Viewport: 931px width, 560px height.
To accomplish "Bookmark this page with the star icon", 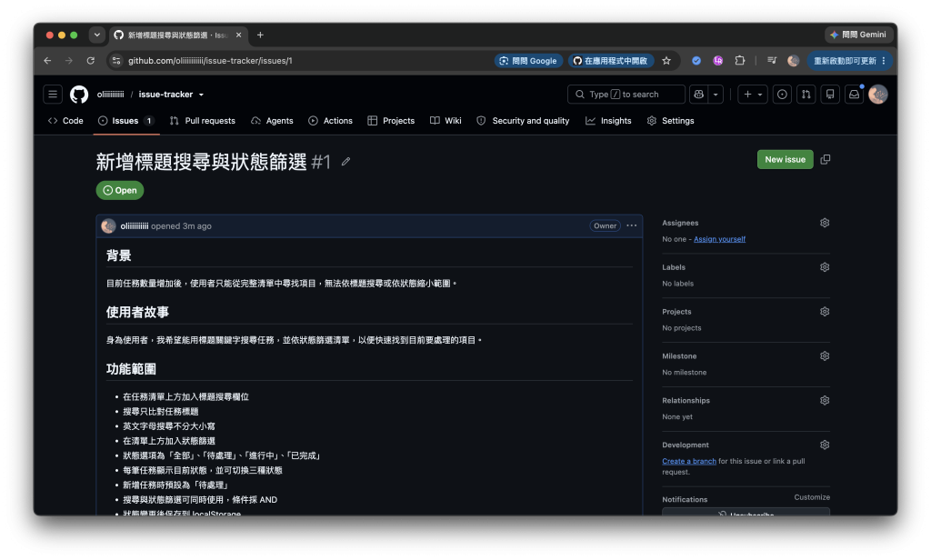I will 666,61.
